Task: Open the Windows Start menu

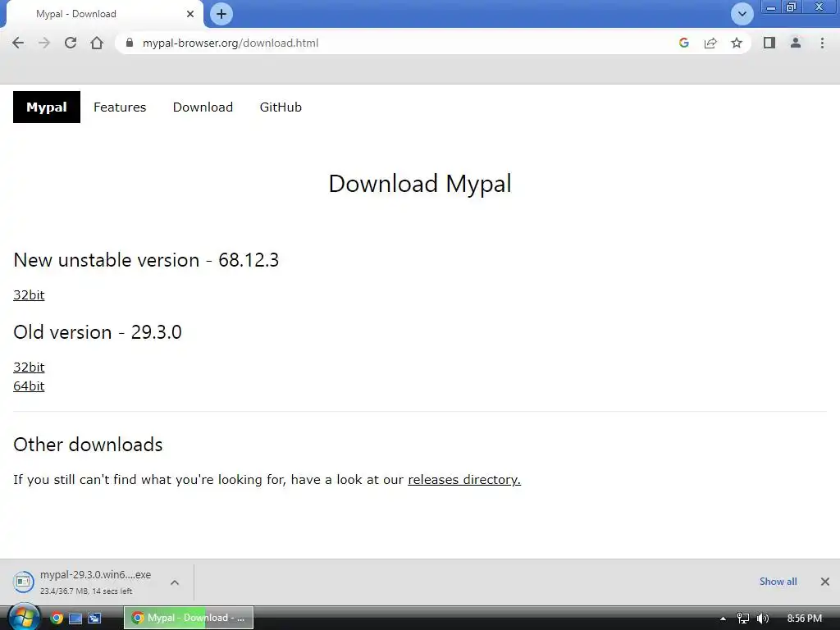Action: (24, 618)
